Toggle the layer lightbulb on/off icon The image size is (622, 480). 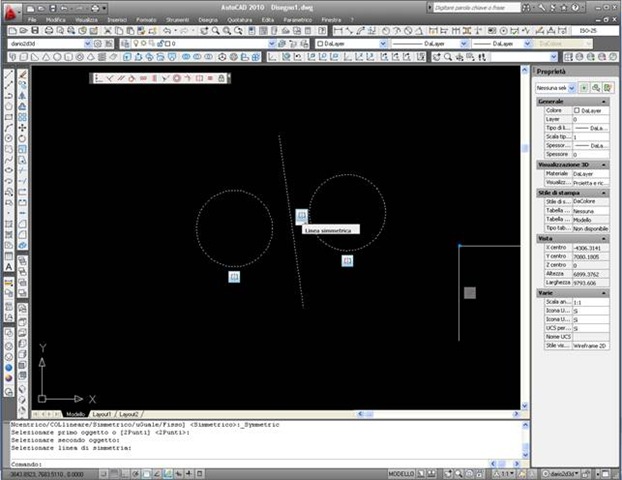pyautogui.click(x=136, y=44)
